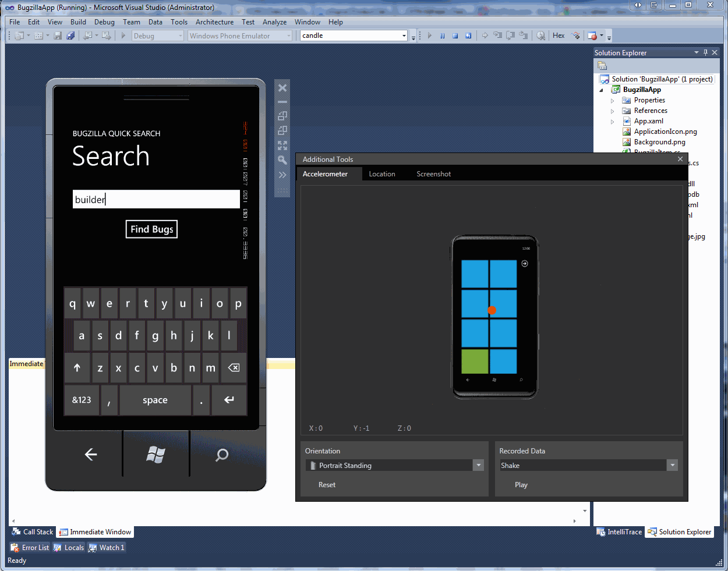Click the emulator double-chevron additional tools icon
Image resolution: width=728 pixels, height=571 pixels.
[282, 175]
